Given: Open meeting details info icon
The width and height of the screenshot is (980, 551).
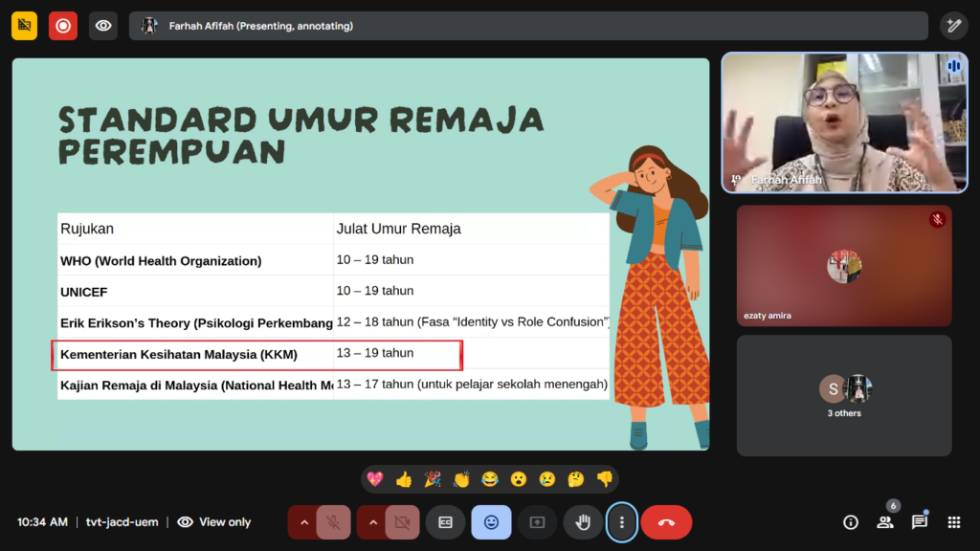Looking at the screenshot, I should [x=851, y=522].
